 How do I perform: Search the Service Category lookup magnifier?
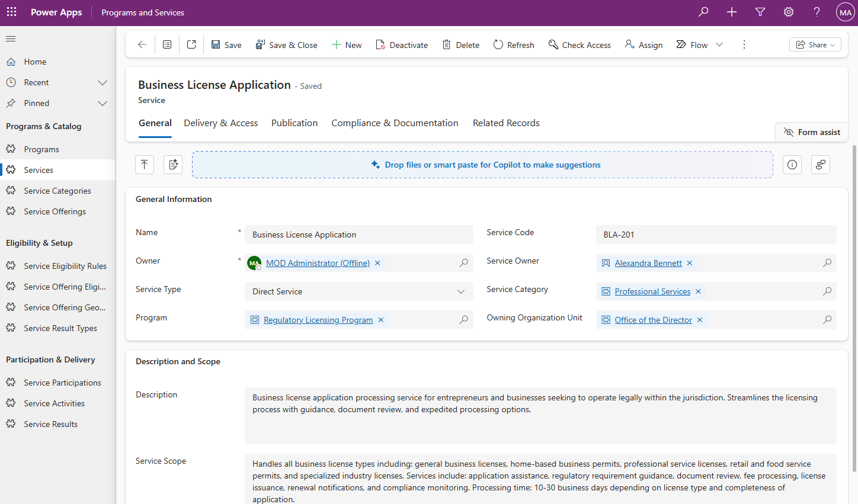pyautogui.click(x=827, y=291)
